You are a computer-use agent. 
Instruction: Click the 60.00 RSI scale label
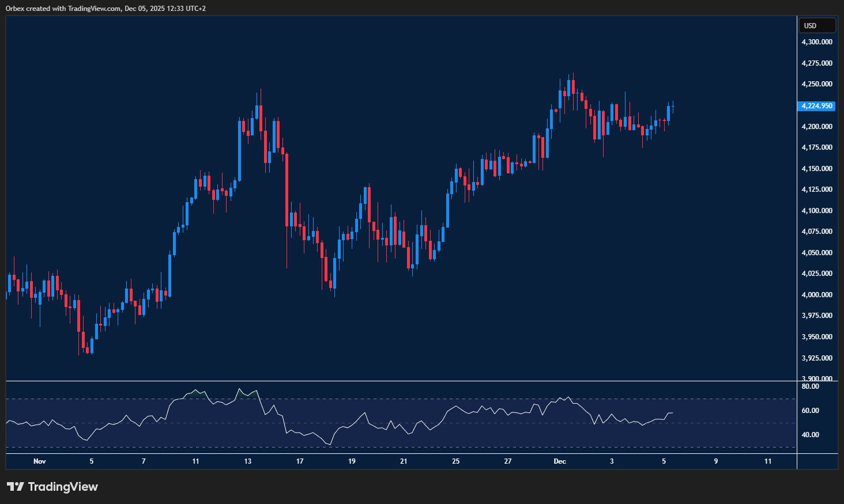click(x=810, y=411)
